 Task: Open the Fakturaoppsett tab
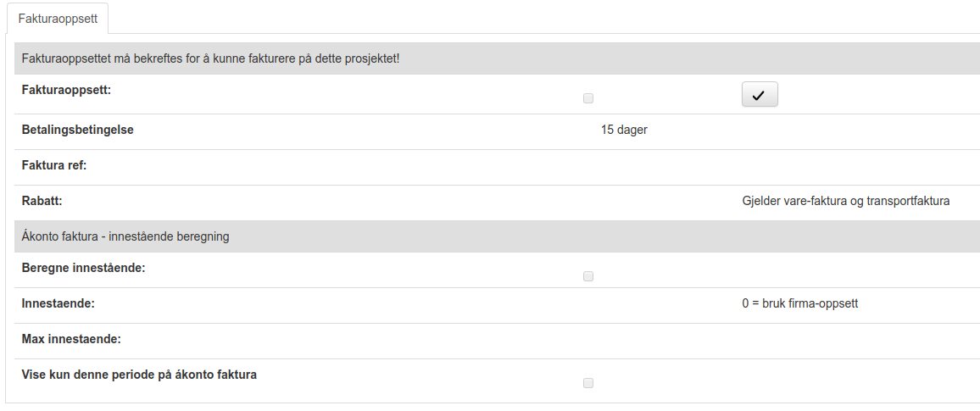click(x=56, y=18)
